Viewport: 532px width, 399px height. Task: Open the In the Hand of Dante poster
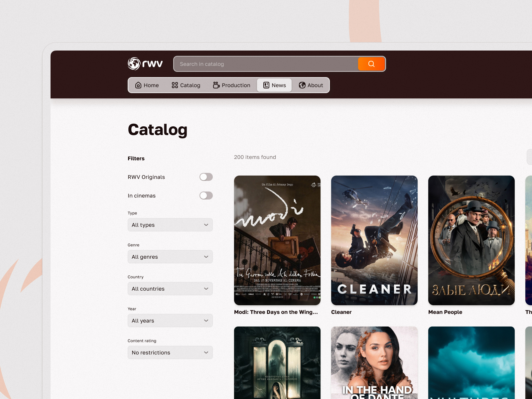coord(374,363)
